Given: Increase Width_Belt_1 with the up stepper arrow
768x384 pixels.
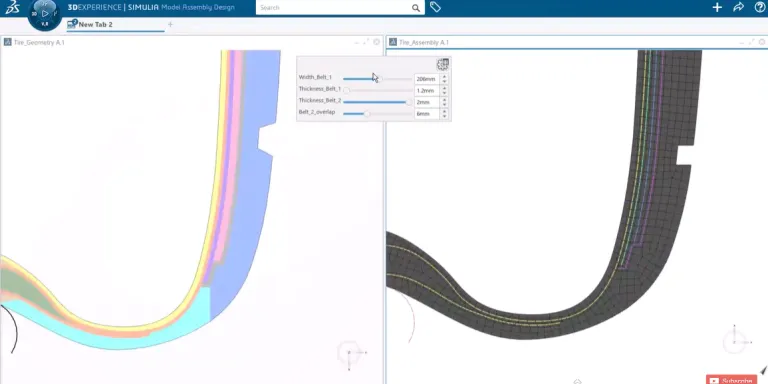Looking at the screenshot, I should pyautogui.click(x=444, y=76).
